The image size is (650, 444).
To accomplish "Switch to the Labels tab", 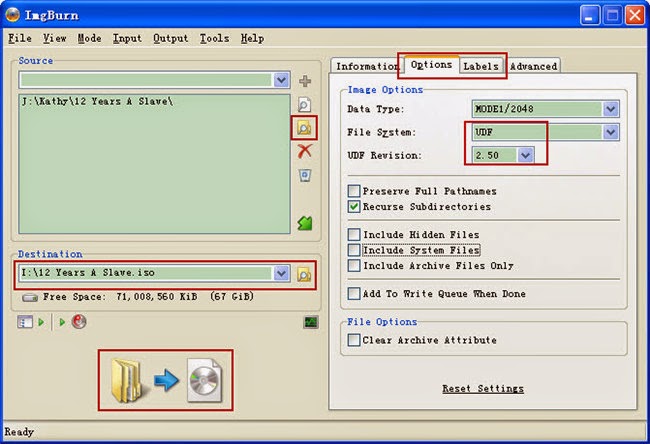I will (481, 66).
